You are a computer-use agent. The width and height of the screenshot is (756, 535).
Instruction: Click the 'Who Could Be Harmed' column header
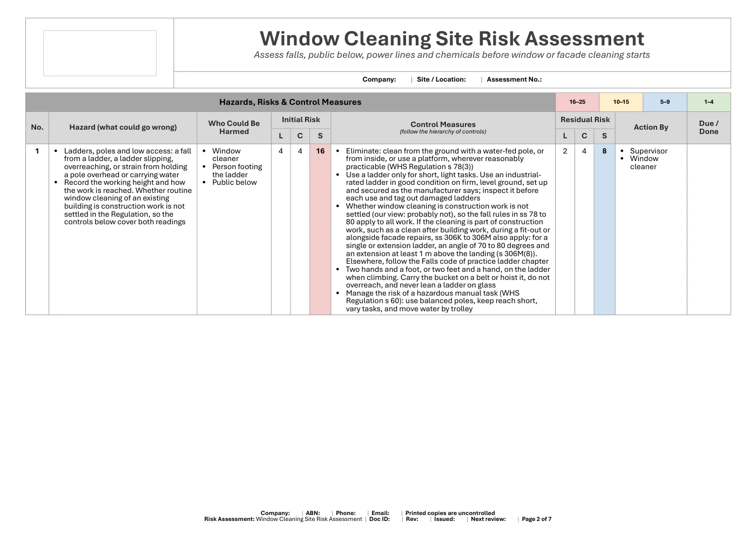coord(234,128)
